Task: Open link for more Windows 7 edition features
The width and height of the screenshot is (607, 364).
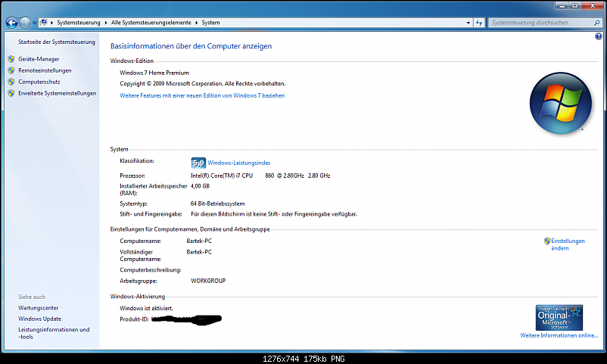Action: pyautogui.click(x=202, y=95)
